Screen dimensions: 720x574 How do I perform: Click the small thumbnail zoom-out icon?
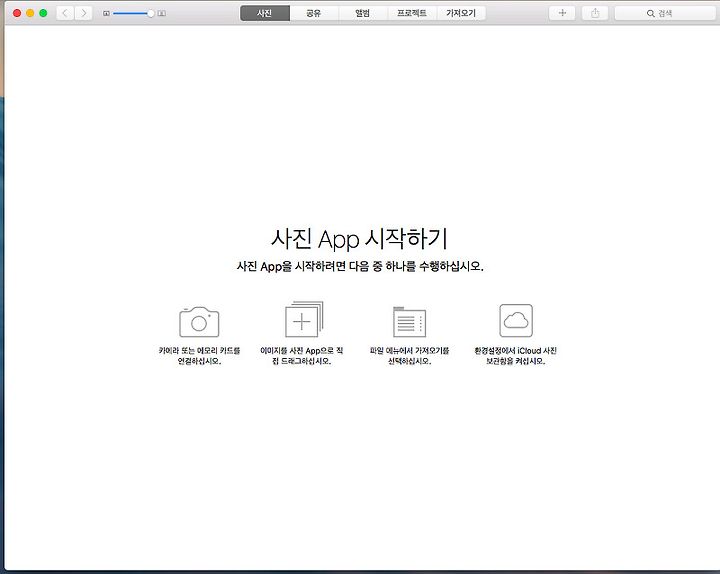106,14
